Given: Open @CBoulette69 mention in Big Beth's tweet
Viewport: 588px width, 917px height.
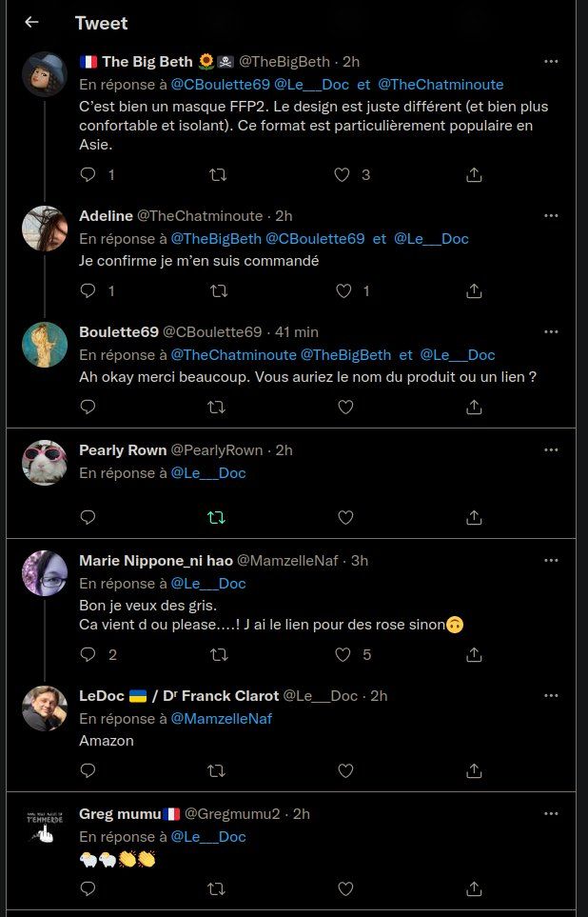Looking at the screenshot, I should pos(220,84).
